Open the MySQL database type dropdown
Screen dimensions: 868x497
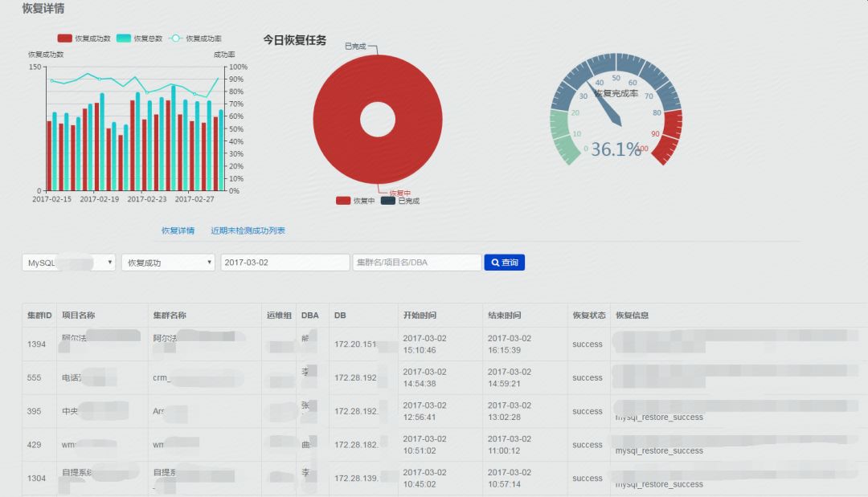(69, 263)
